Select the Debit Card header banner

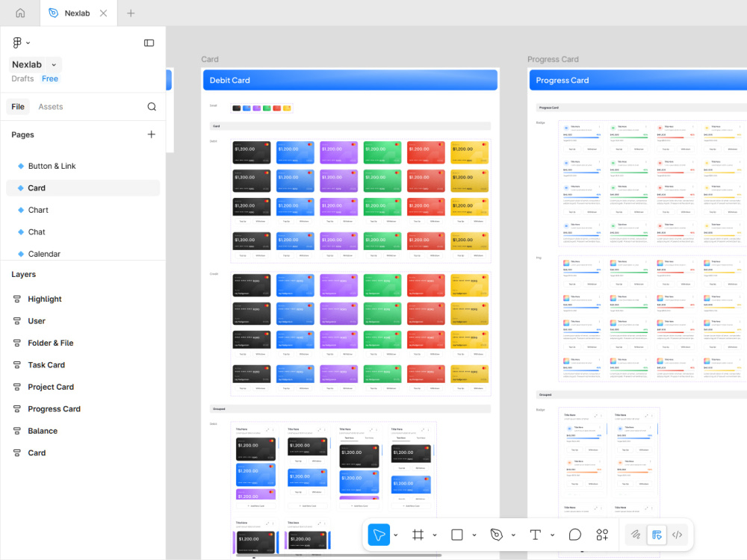click(350, 80)
